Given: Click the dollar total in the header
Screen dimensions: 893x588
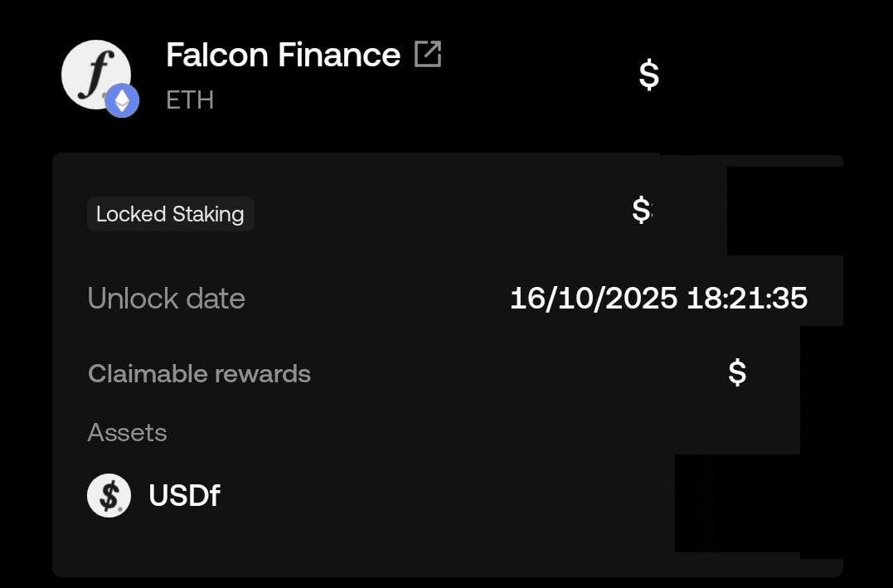Looking at the screenshot, I should [x=648, y=75].
